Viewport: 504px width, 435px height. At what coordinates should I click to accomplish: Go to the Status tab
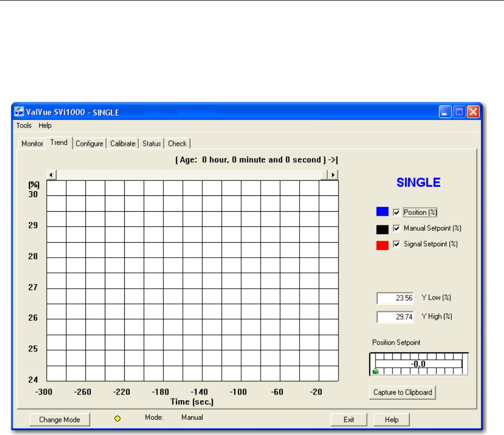tap(152, 143)
